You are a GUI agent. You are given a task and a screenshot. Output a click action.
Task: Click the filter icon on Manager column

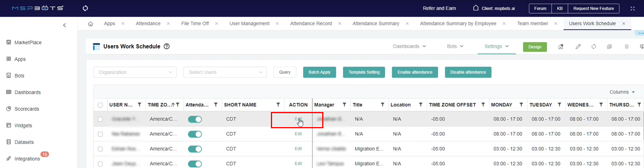tap(344, 105)
